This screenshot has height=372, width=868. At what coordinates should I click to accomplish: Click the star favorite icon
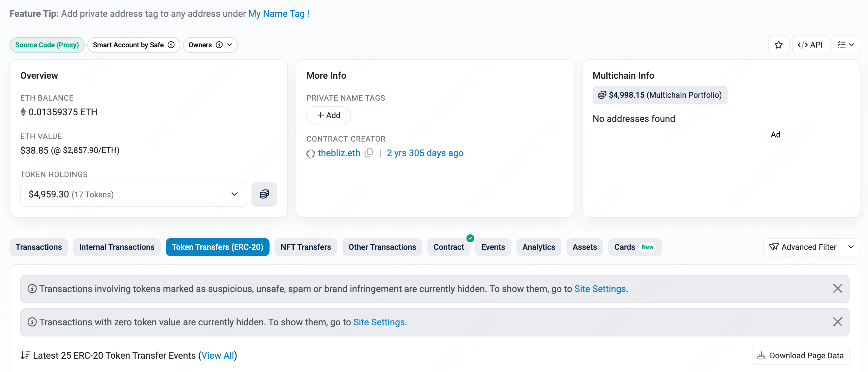(778, 45)
